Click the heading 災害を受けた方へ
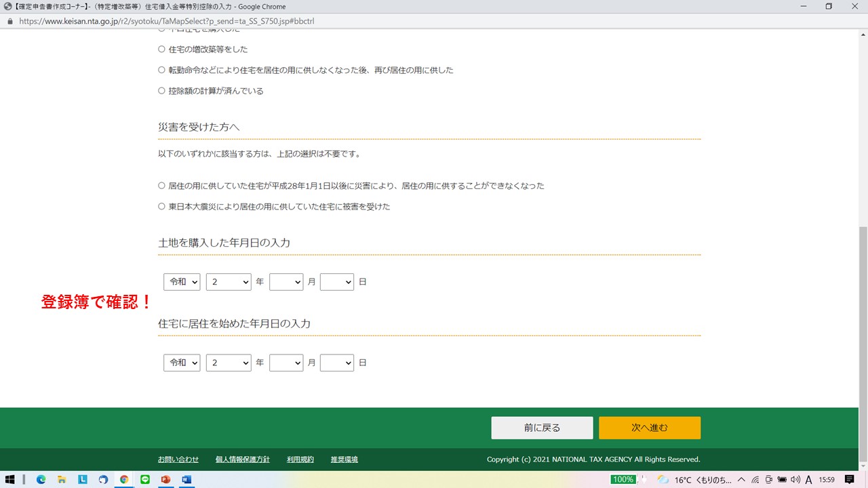This screenshot has width=868, height=488. 199,127
